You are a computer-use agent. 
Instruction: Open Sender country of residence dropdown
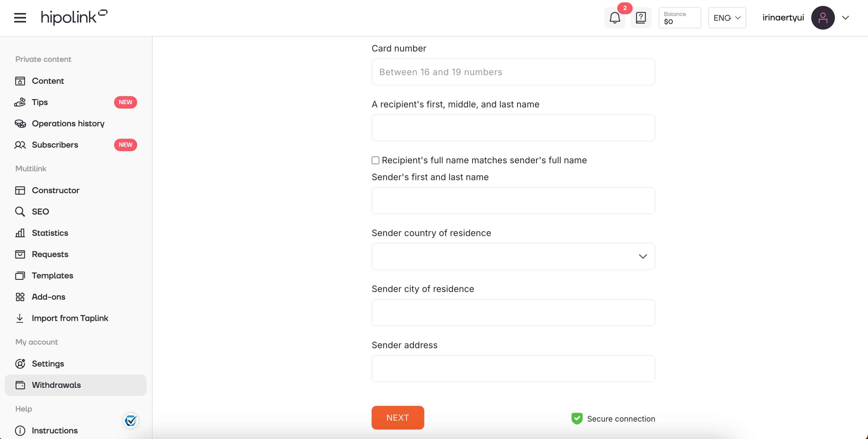click(513, 256)
